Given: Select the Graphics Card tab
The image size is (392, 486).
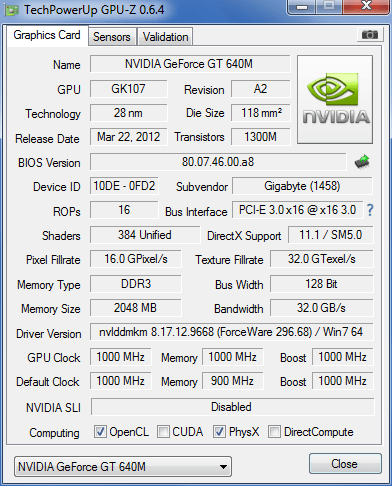Looking at the screenshot, I should click(47, 35).
